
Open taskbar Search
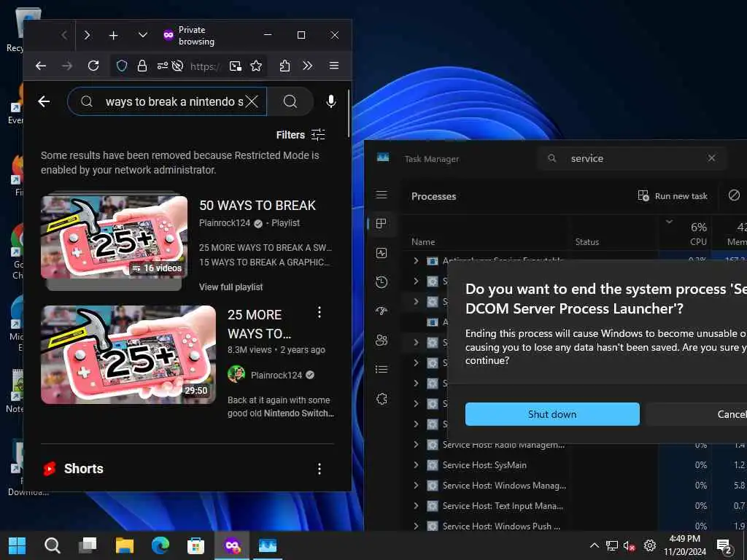[53, 545]
